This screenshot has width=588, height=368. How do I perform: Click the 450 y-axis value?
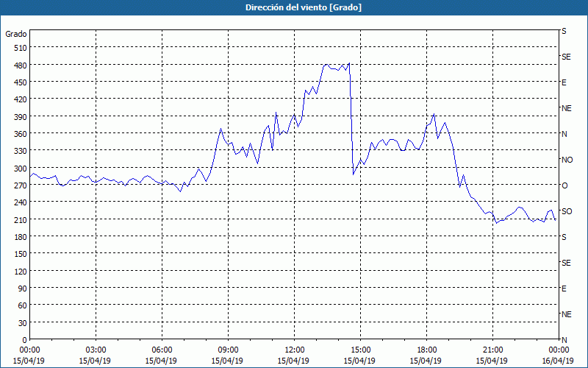[21, 82]
